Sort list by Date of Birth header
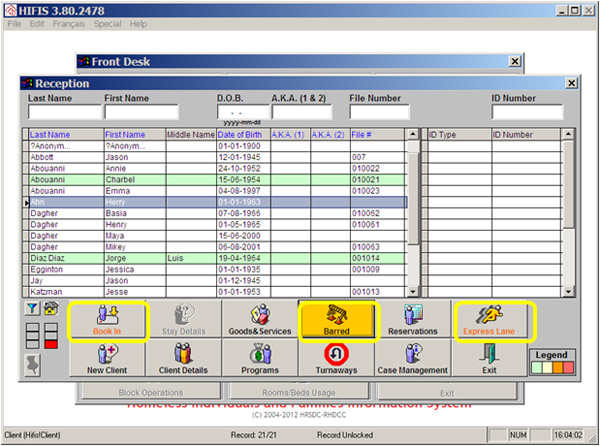Viewport: 600px width, 446px height. 240,134
